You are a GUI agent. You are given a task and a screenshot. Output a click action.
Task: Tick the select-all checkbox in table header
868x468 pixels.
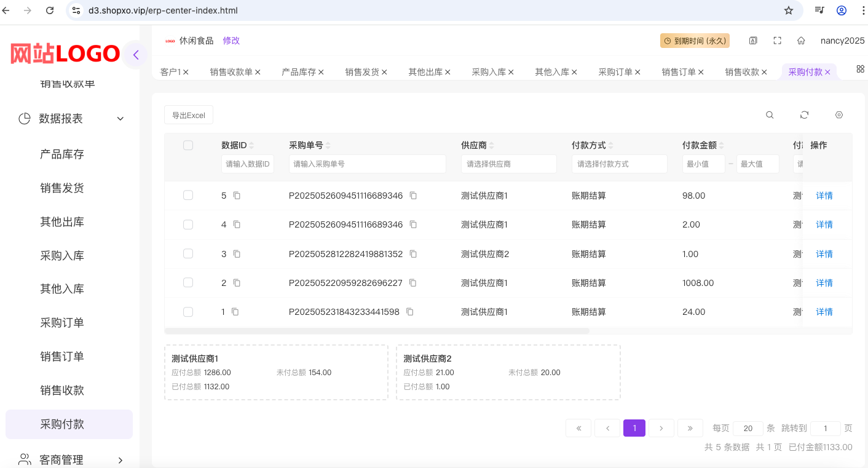[188, 145]
